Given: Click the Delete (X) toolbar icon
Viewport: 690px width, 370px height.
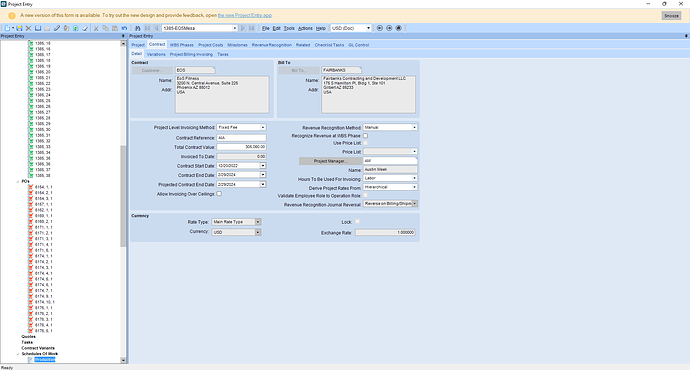Looking at the screenshot, I should click(29, 28).
